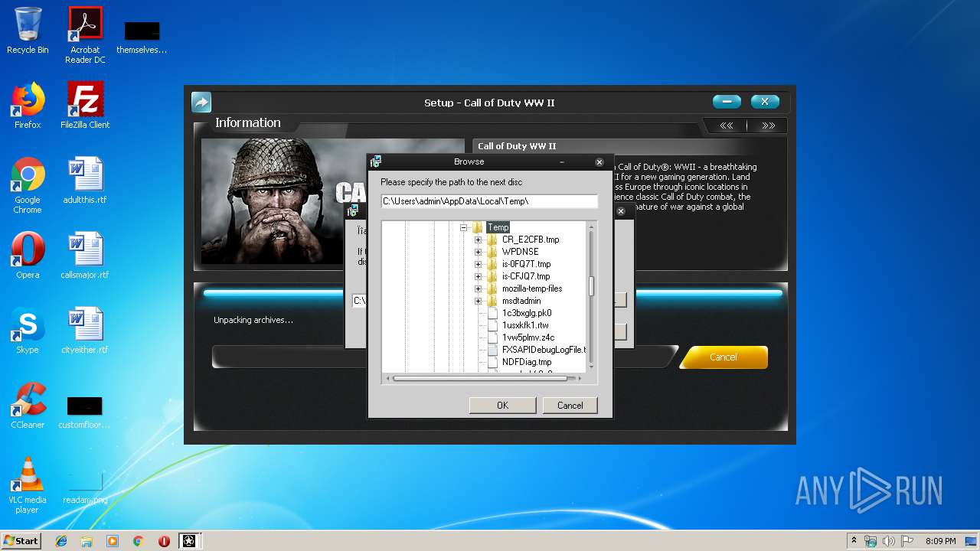Open VLC media player desktop shortcut
Screen dimensions: 980x551
point(28,485)
